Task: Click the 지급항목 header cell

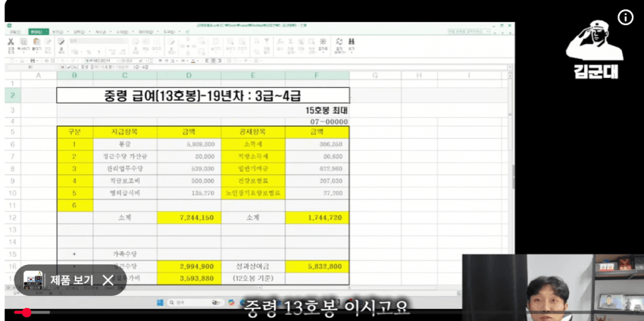Action: click(125, 132)
